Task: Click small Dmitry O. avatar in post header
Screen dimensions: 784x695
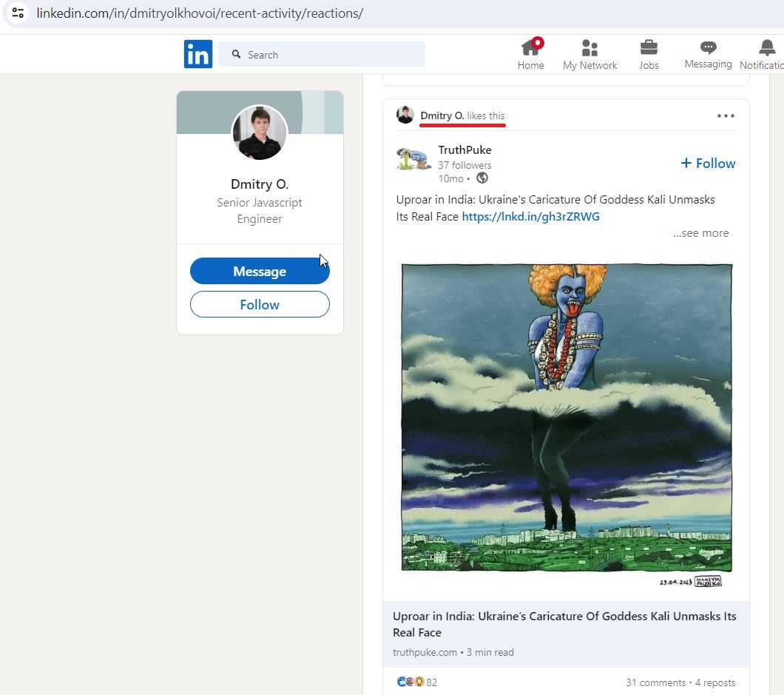Action: coord(405,115)
